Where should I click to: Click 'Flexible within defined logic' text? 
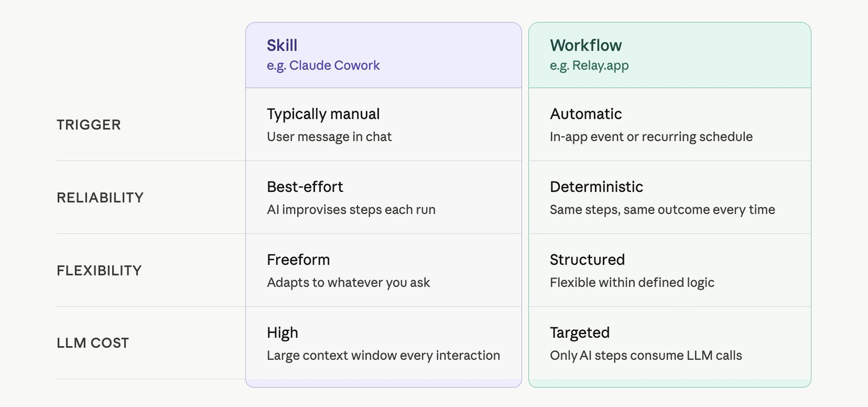632,283
